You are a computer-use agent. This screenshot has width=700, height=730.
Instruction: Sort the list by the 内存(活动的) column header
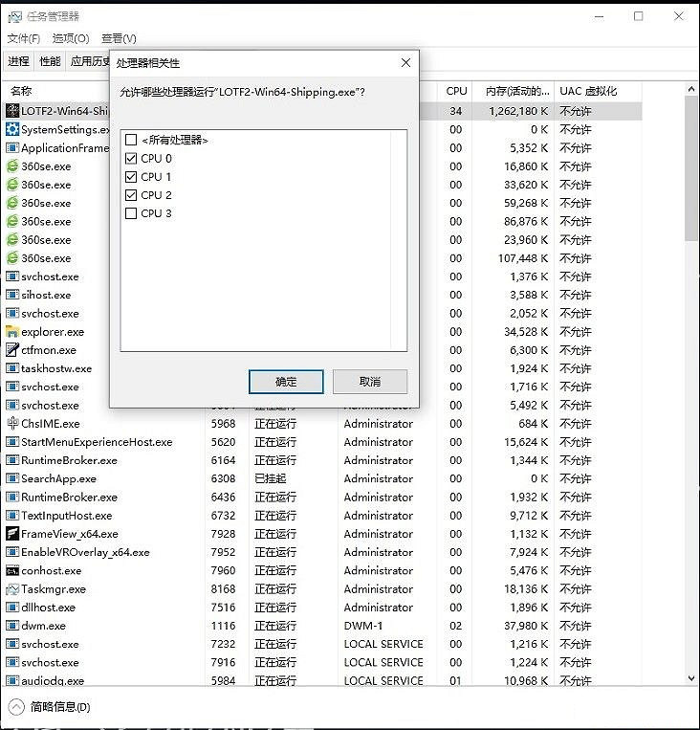pyautogui.click(x=510, y=91)
